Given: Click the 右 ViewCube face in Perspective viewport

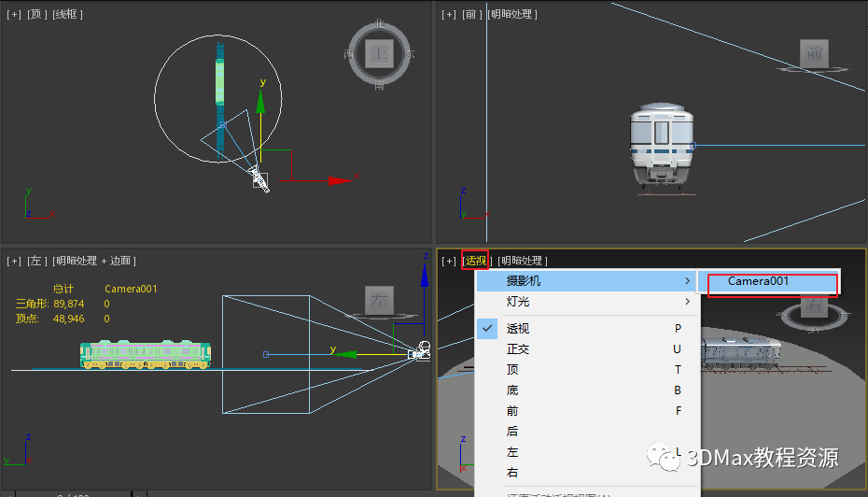Looking at the screenshot, I should coord(813,306).
